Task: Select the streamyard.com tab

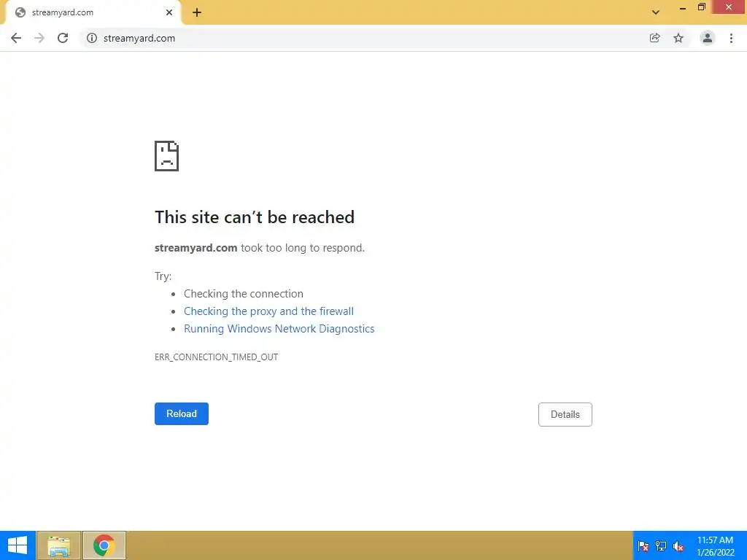Action: click(93, 13)
